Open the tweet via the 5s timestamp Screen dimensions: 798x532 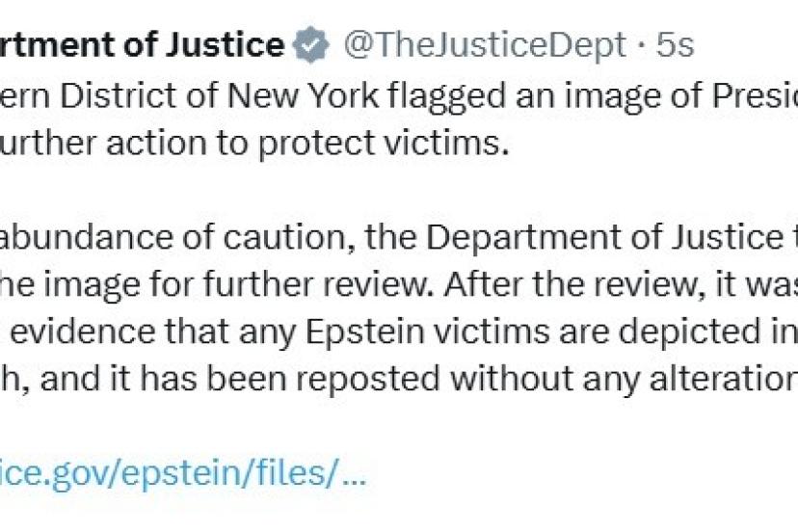673,45
